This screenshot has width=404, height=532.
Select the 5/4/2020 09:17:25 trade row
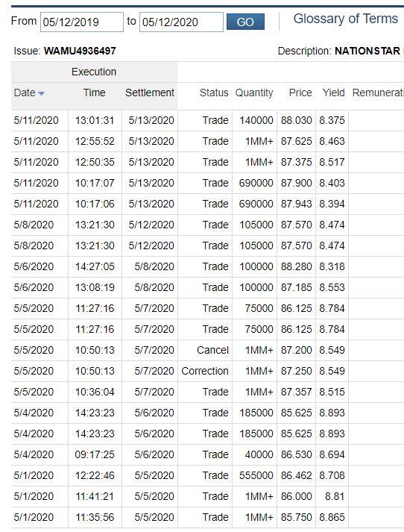207,454
